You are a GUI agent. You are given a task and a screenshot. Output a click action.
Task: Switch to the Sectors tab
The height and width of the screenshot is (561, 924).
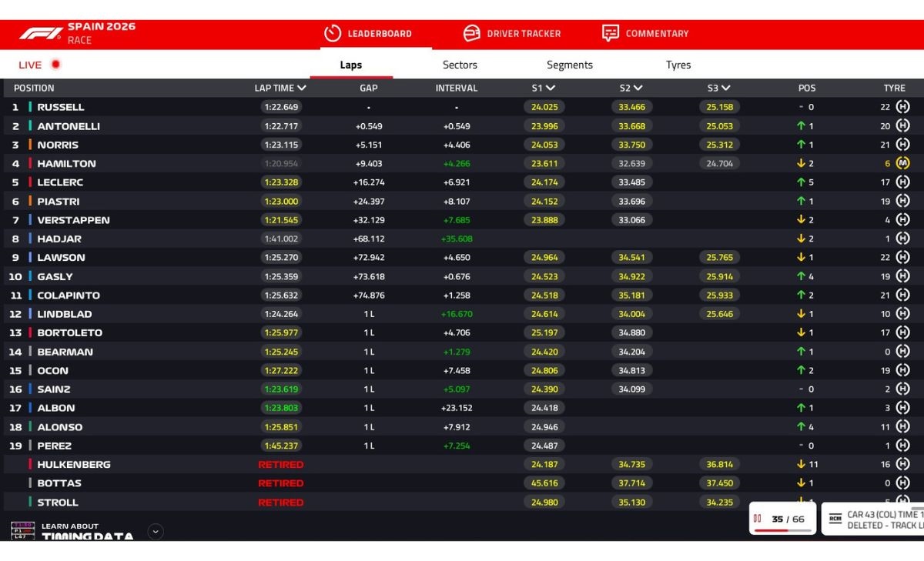click(x=460, y=65)
